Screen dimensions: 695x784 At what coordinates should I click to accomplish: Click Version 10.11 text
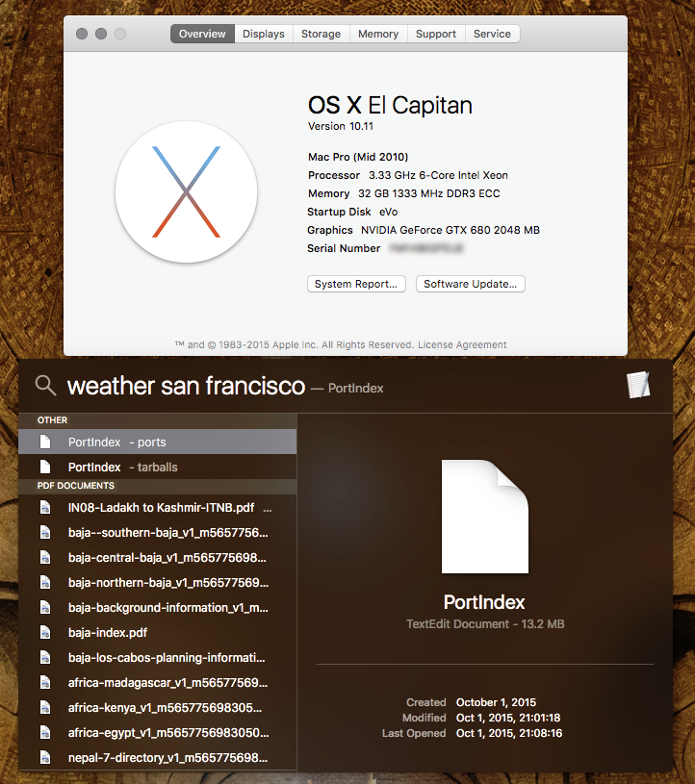coord(341,127)
